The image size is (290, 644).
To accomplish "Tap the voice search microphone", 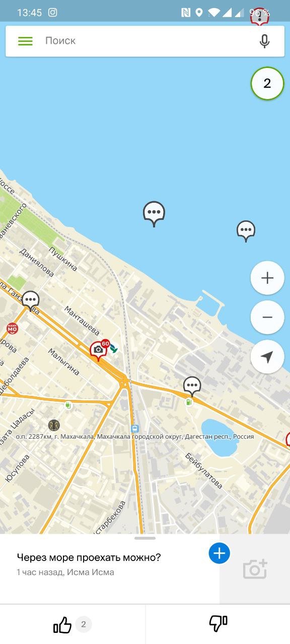I will click(x=264, y=41).
